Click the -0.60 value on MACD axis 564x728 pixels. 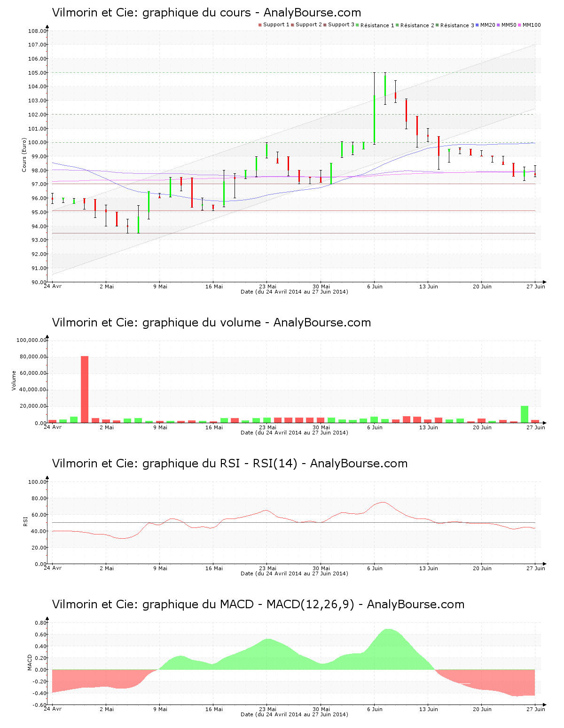click(x=39, y=705)
